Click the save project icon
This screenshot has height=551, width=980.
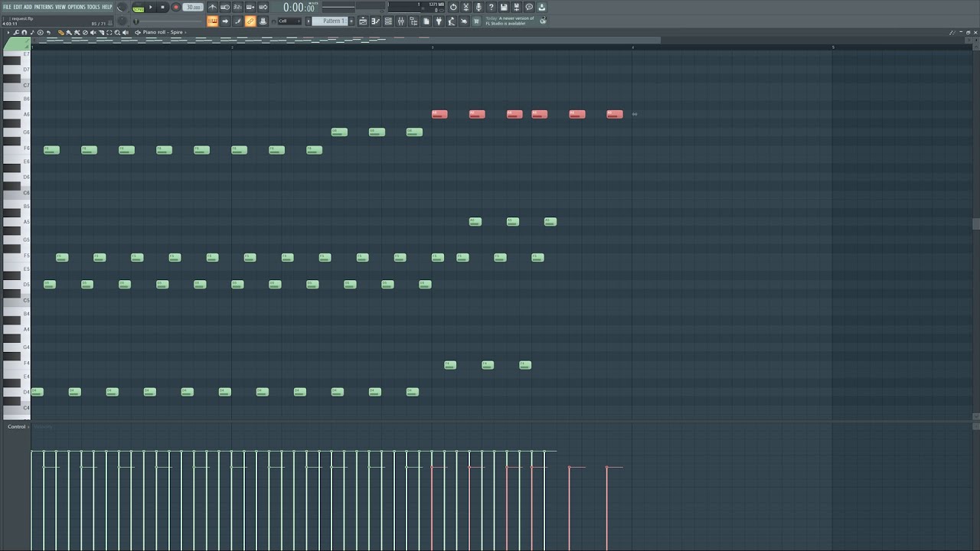point(504,7)
